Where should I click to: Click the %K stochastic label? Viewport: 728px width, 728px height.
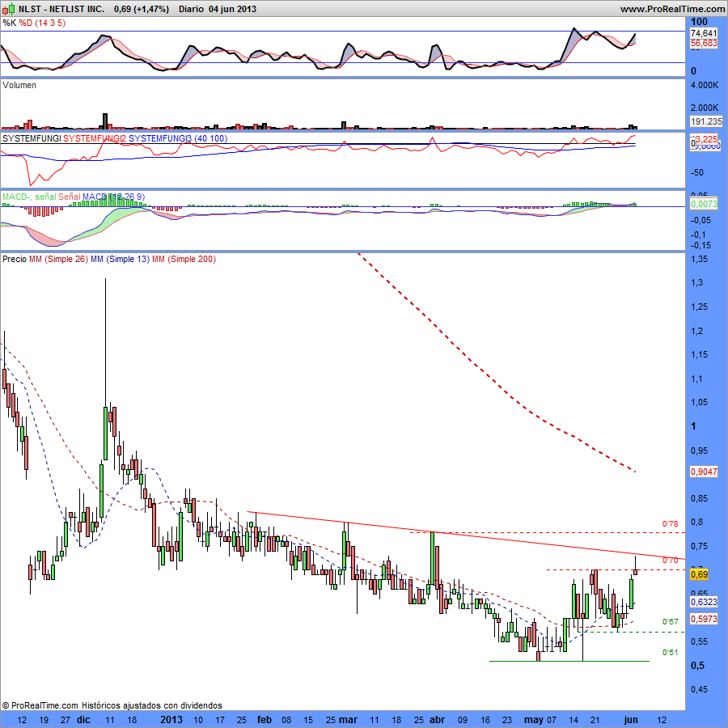(9, 23)
